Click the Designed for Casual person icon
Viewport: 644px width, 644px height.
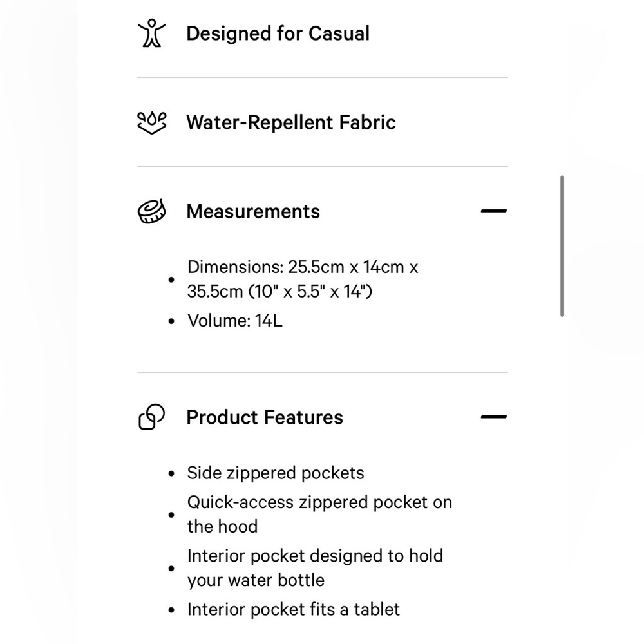coord(151,33)
